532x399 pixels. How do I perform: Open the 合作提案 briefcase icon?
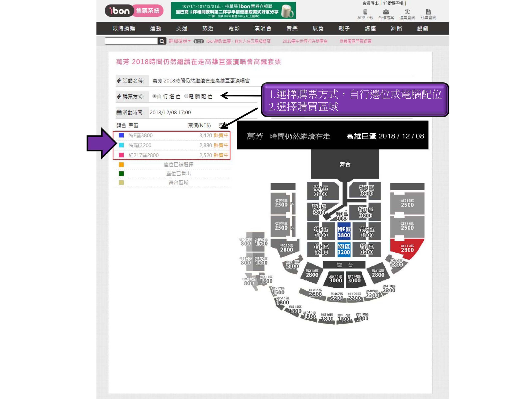point(386,12)
